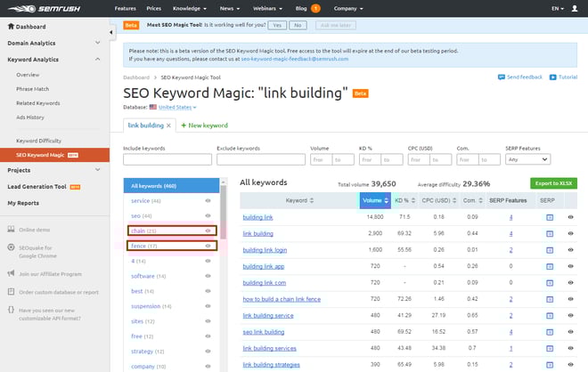This screenshot has height=372, width=588.
Task: Close the 'link building' keyword tab
Action: click(x=169, y=125)
